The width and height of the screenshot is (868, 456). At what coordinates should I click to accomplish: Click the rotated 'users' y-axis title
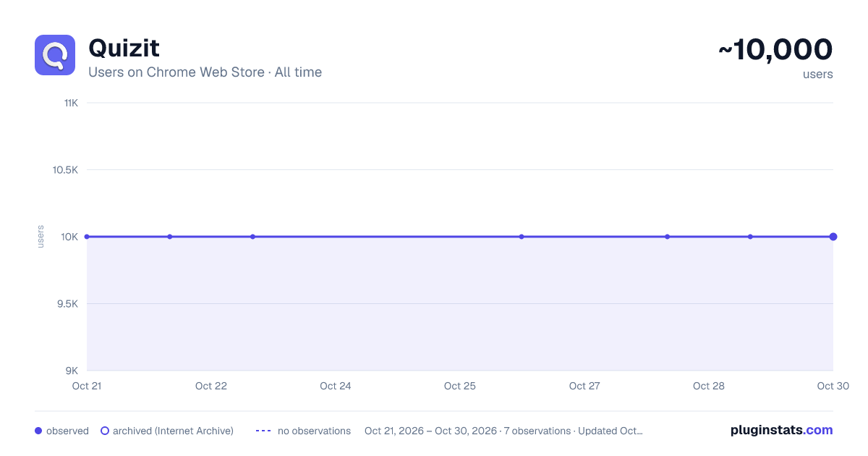tap(41, 237)
